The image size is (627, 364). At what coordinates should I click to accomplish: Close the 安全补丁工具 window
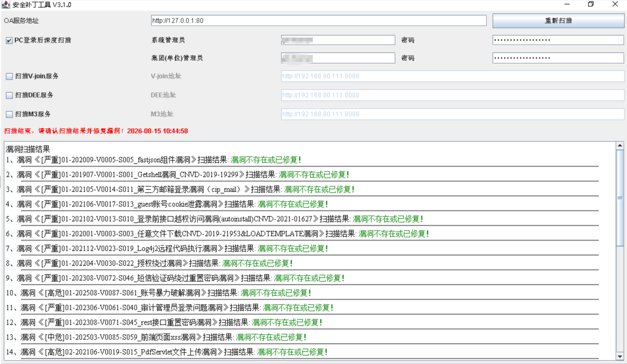615,4
